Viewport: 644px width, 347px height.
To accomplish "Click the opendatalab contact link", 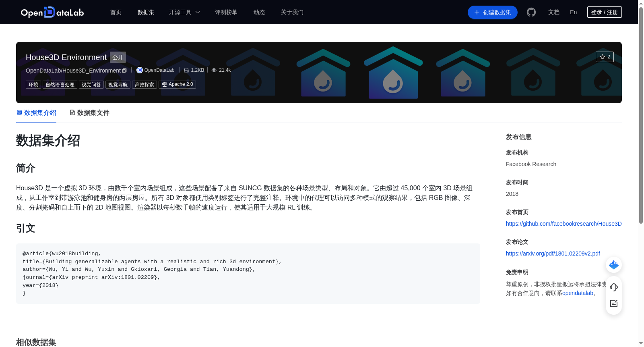I will pos(578,293).
